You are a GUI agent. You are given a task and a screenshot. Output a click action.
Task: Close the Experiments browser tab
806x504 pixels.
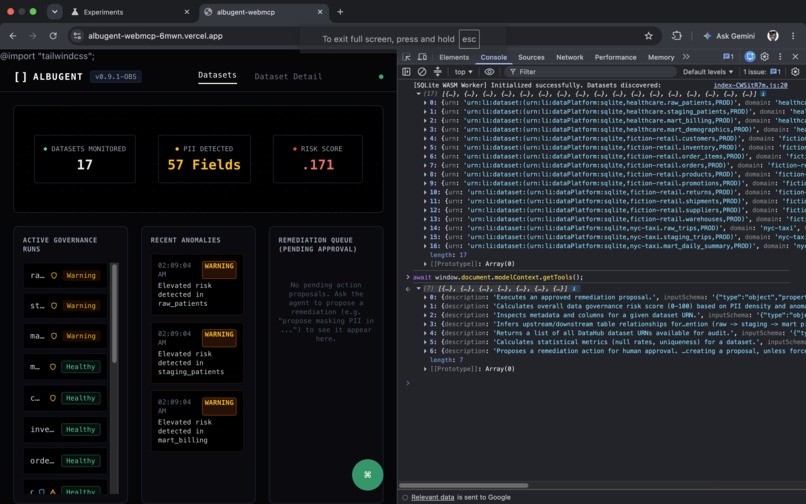(x=187, y=12)
